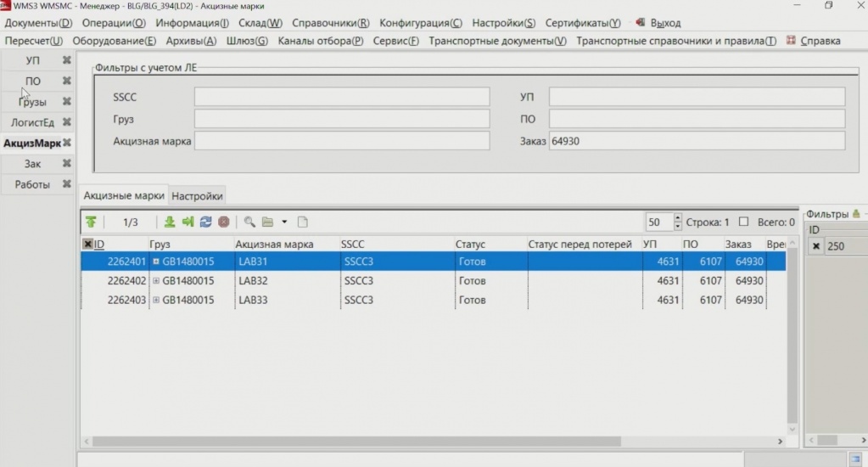Open Транспортные справочники и правила menu
The height and width of the screenshot is (467, 868).
point(676,41)
